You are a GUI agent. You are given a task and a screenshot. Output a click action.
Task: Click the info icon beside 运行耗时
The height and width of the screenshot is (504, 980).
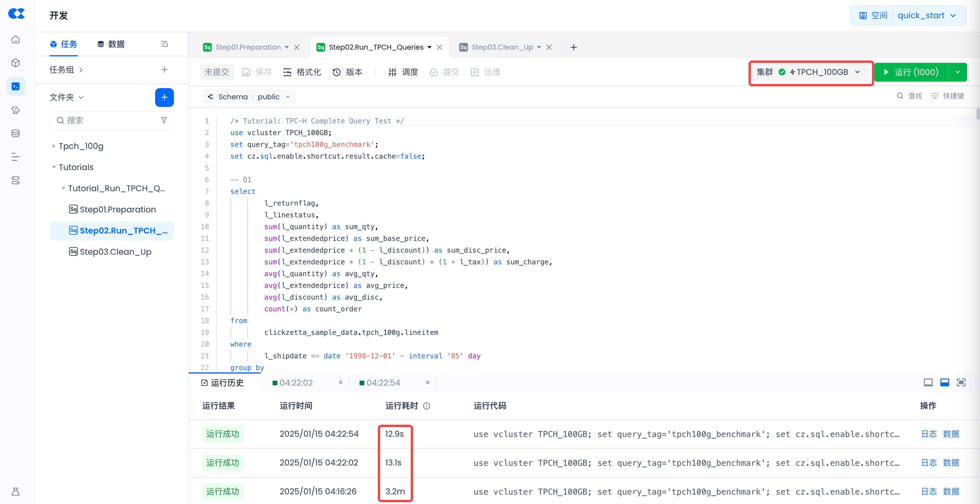click(x=427, y=406)
